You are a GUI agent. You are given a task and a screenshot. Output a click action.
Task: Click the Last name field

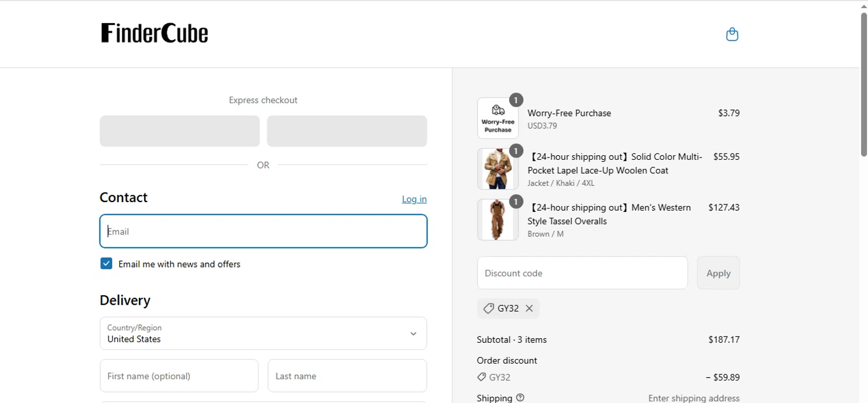click(347, 376)
